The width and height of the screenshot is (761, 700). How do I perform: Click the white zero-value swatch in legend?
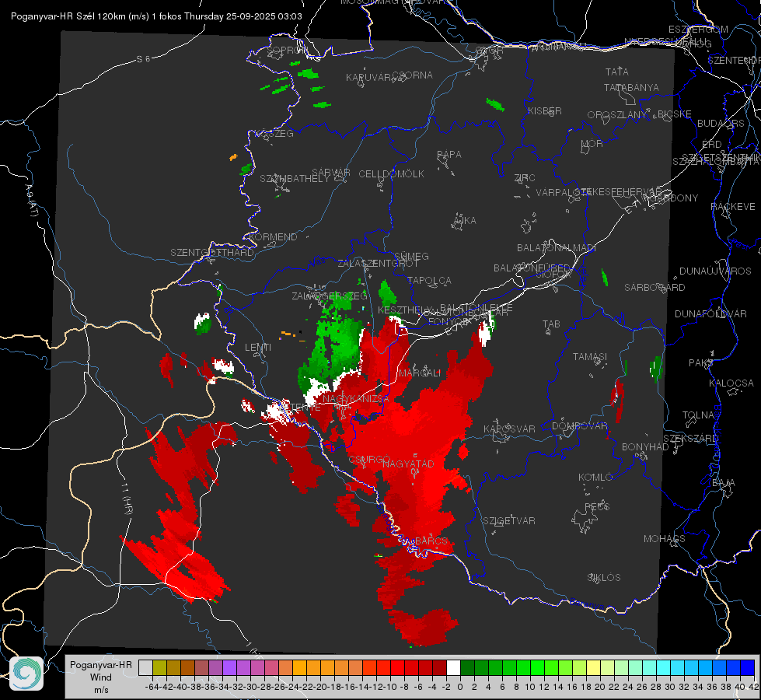(x=453, y=667)
